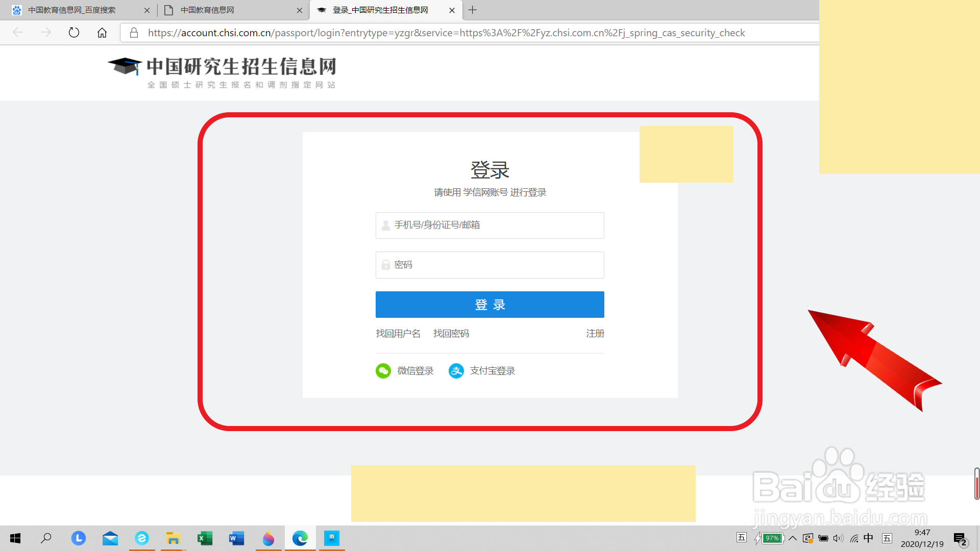Click the site padlock security icon
Image resolution: width=980 pixels, height=551 pixels.
coord(134,33)
